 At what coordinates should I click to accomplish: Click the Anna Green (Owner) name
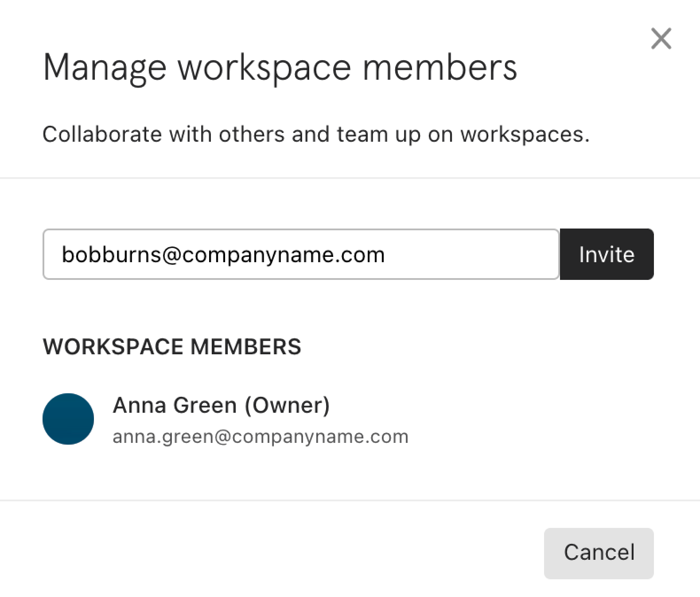pyautogui.click(x=221, y=405)
